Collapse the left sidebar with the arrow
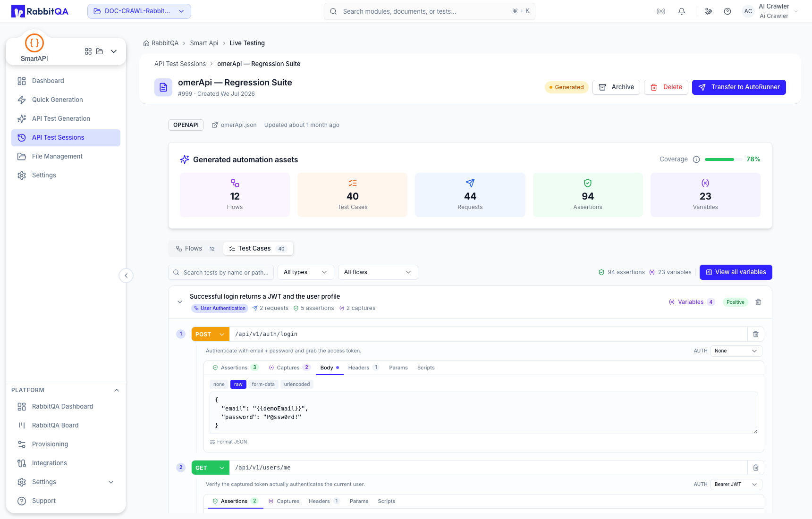 pos(126,276)
